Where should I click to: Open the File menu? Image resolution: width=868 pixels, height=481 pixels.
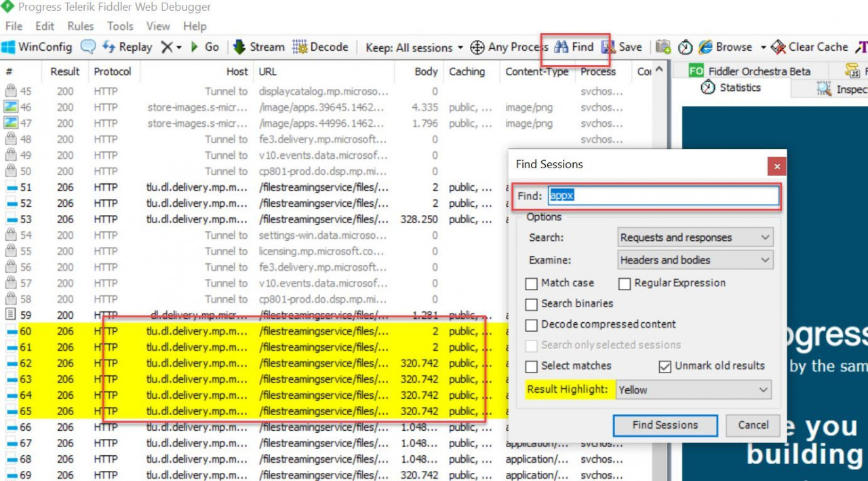[x=14, y=26]
